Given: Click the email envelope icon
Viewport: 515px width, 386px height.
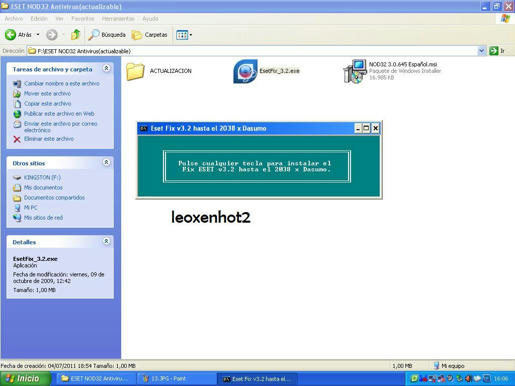Looking at the screenshot, I should click(x=17, y=124).
